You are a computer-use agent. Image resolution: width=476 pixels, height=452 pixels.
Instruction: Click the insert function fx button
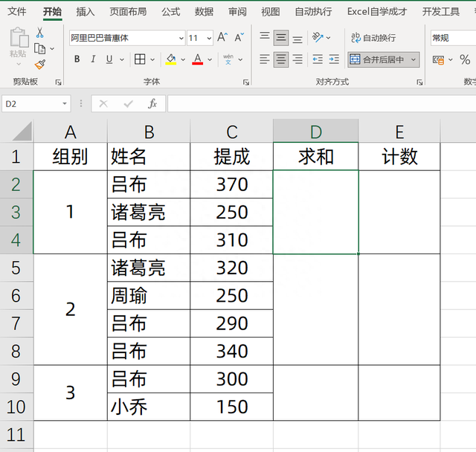click(x=152, y=104)
